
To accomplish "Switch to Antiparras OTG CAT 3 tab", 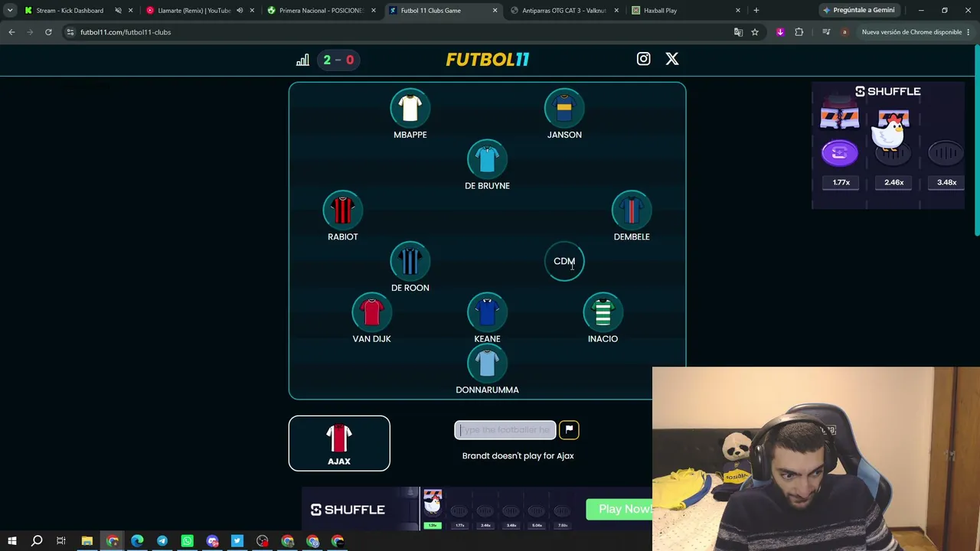I will (x=564, y=11).
